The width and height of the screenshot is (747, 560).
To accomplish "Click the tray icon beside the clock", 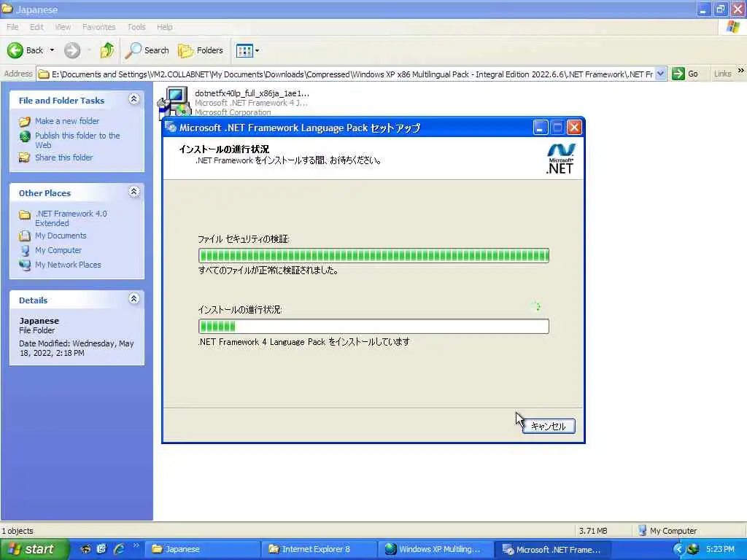I will [x=693, y=550].
